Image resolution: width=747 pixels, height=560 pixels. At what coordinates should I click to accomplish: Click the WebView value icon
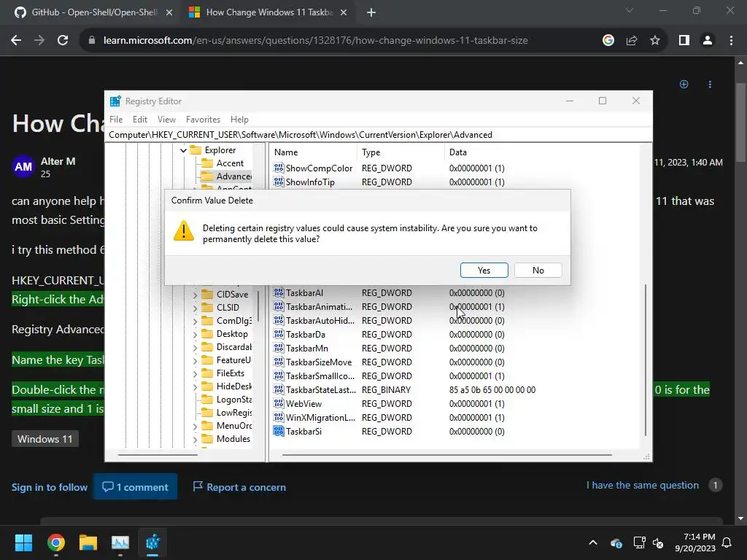click(279, 403)
